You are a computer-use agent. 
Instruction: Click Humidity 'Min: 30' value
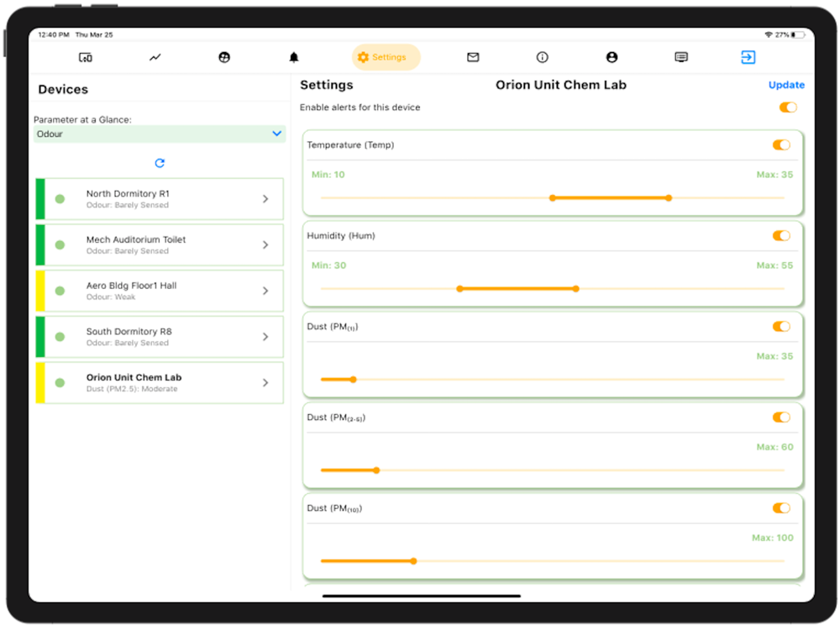328,265
